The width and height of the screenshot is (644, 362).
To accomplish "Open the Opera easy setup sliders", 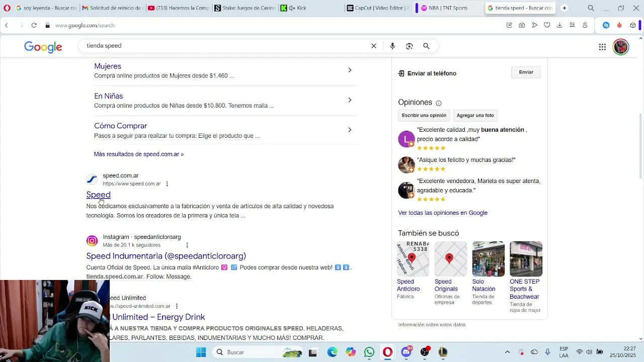I will point(572,25).
